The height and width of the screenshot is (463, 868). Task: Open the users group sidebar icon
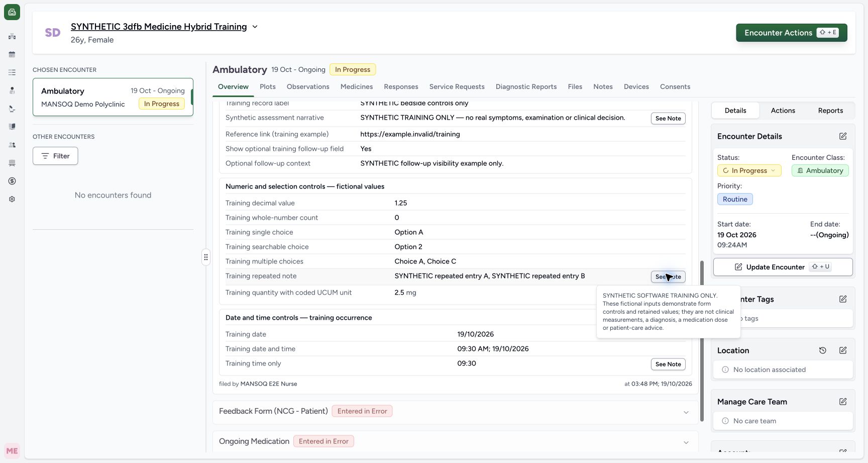[12, 145]
